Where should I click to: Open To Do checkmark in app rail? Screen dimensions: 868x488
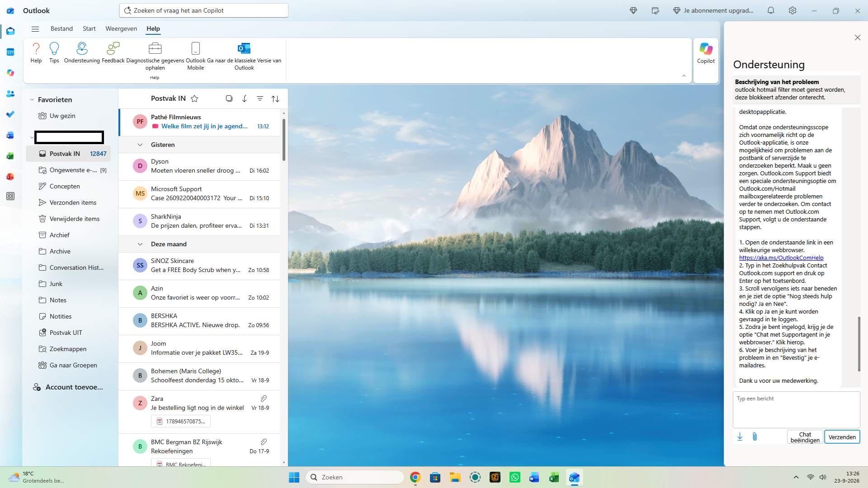pos(10,114)
